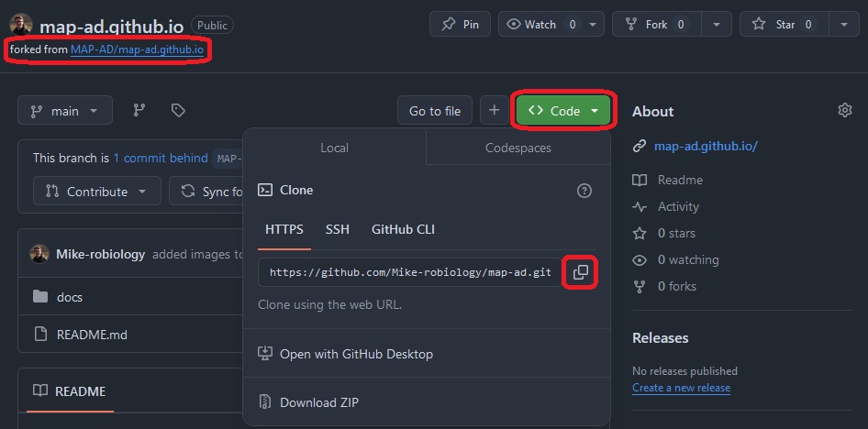Expand the Contribute dropdown

click(x=97, y=192)
